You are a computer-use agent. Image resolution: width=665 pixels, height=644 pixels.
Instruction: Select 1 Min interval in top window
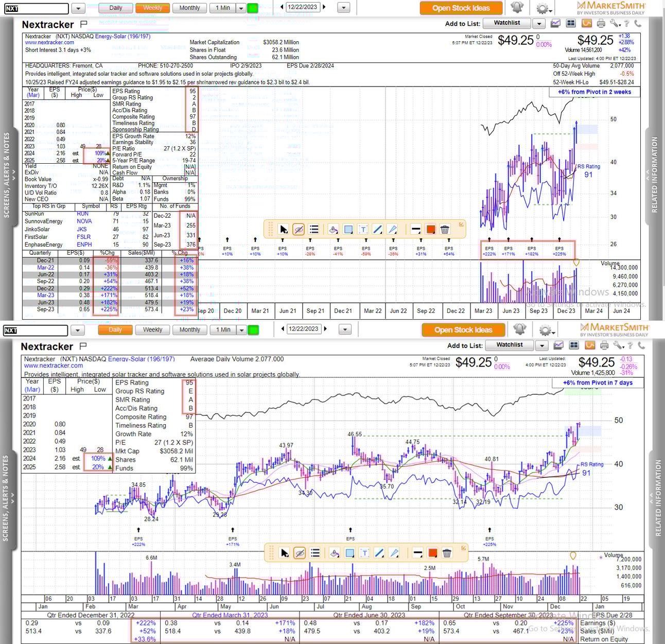(x=222, y=8)
